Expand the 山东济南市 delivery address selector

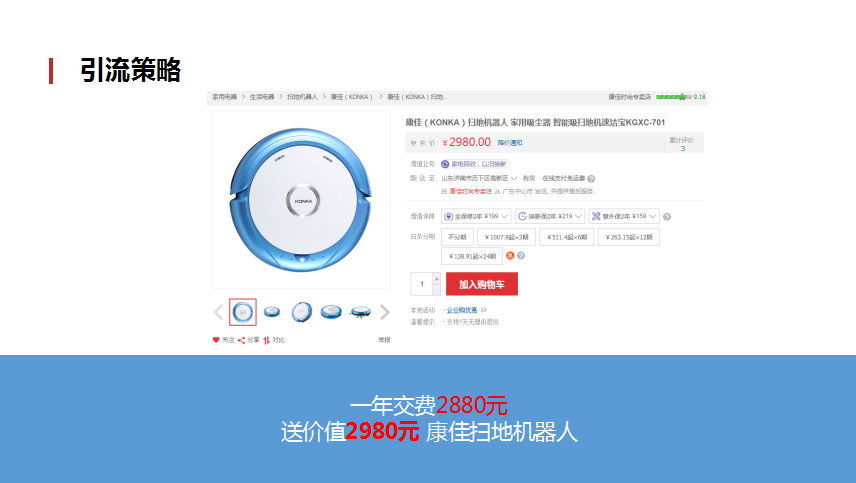pyautogui.click(x=479, y=178)
